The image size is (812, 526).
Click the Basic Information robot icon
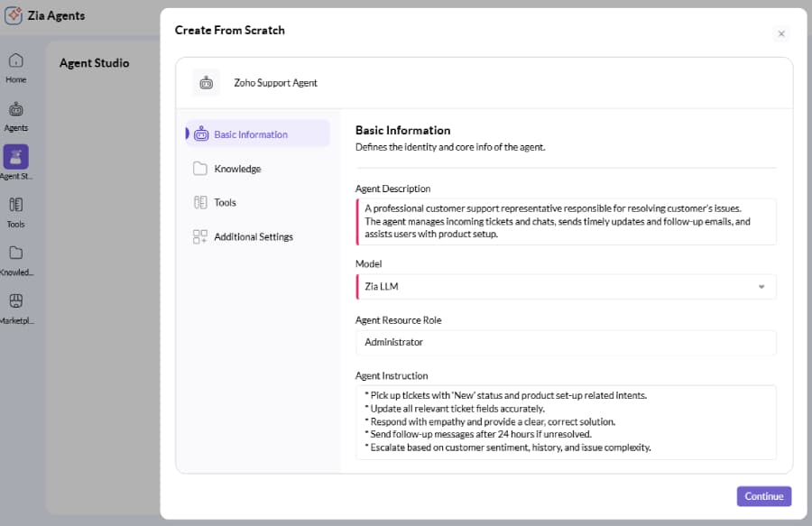click(201, 134)
